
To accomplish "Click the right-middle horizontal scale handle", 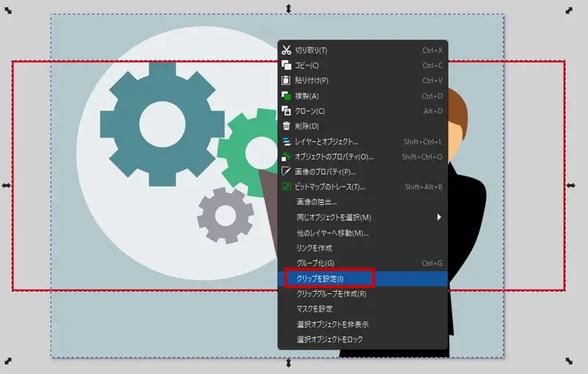I will [571, 185].
